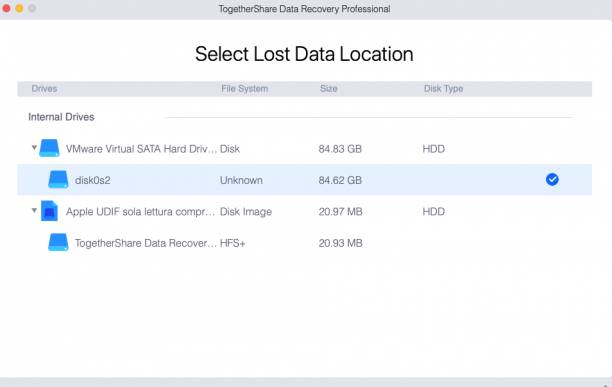Click the Disk value in VMware row

click(230, 149)
